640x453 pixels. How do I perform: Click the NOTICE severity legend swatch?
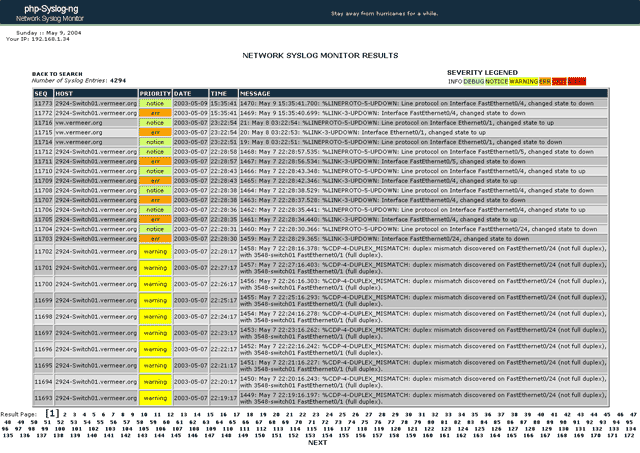point(497,82)
